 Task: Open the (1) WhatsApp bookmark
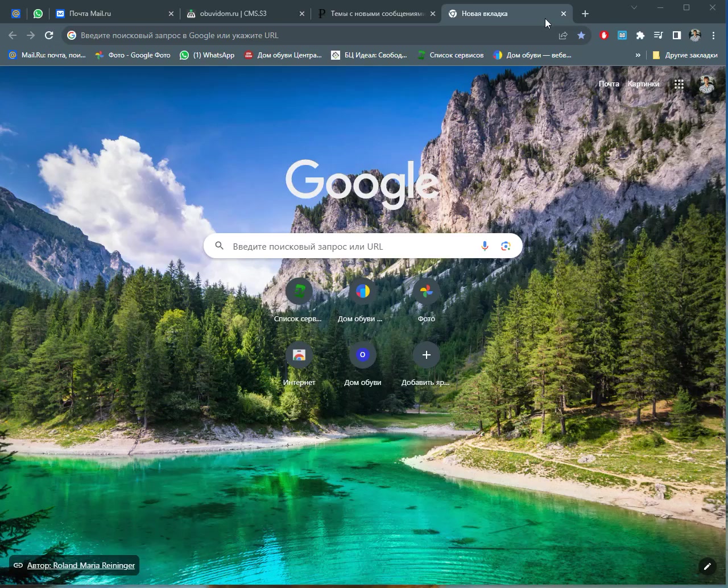207,55
